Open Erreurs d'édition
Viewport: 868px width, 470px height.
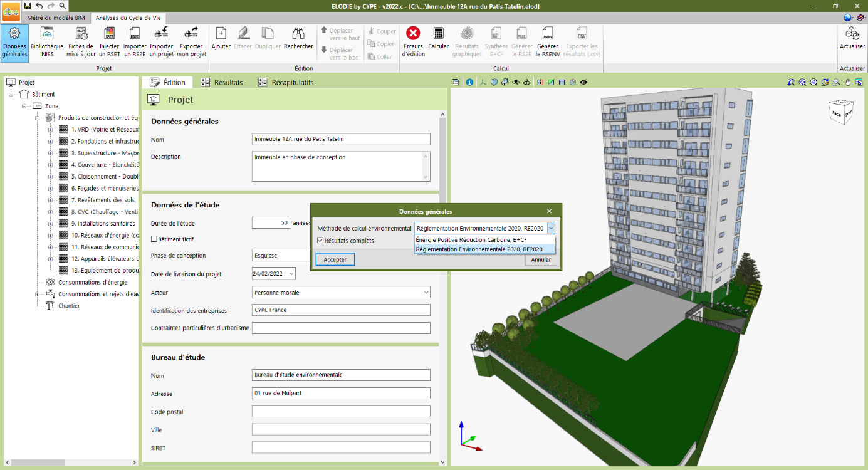[x=413, y=43]
